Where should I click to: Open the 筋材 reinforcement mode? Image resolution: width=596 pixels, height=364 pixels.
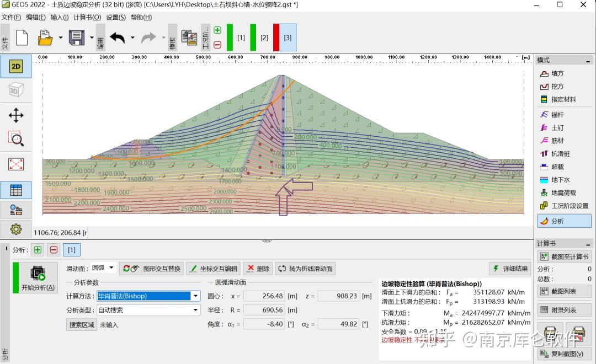point(564,141)
